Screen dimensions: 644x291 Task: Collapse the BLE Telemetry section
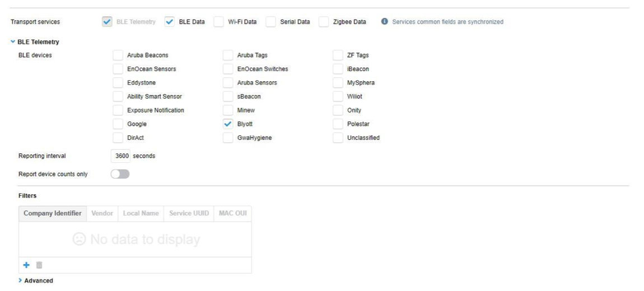point(13,42)
